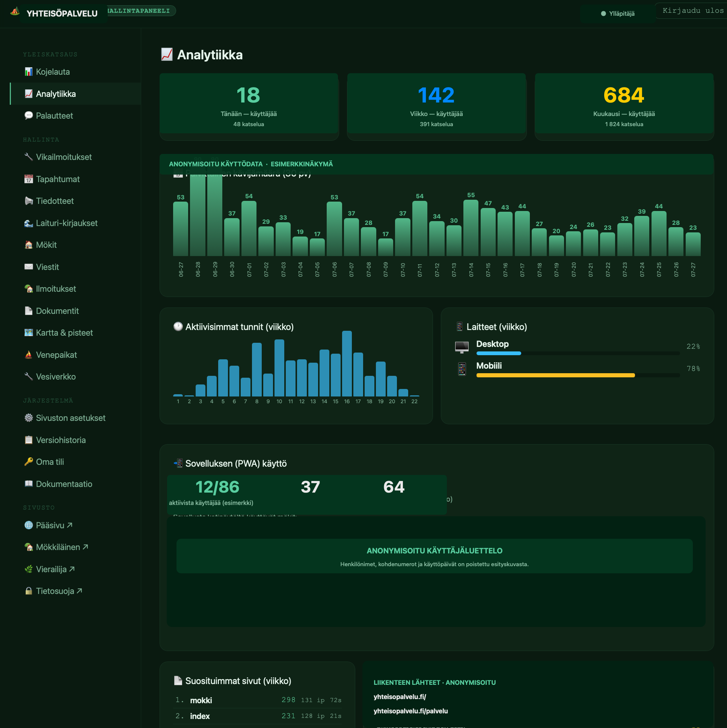Viewport: 727px width, 728px height.
Task: Open the Mökkiläinen external link
Action: pos(57,547)
